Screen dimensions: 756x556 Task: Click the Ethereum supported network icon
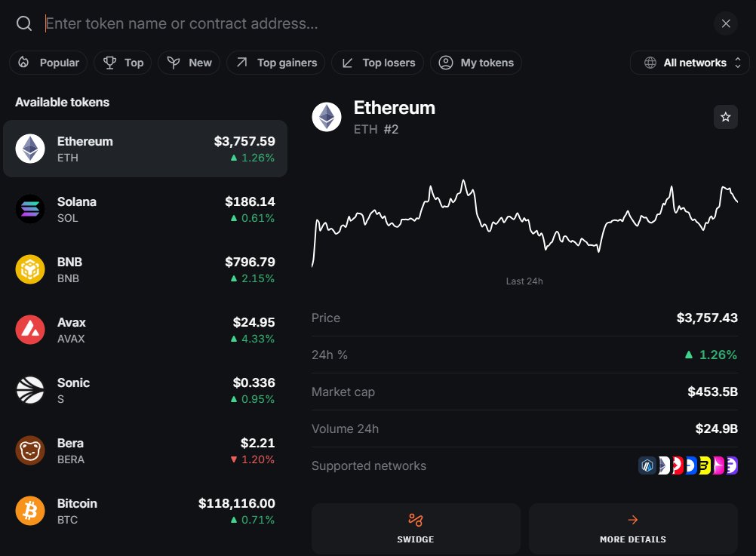665,465
